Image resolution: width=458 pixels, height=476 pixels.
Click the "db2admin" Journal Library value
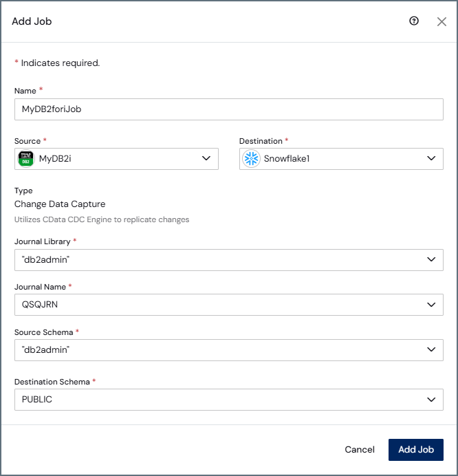click(x=45, y=260)
